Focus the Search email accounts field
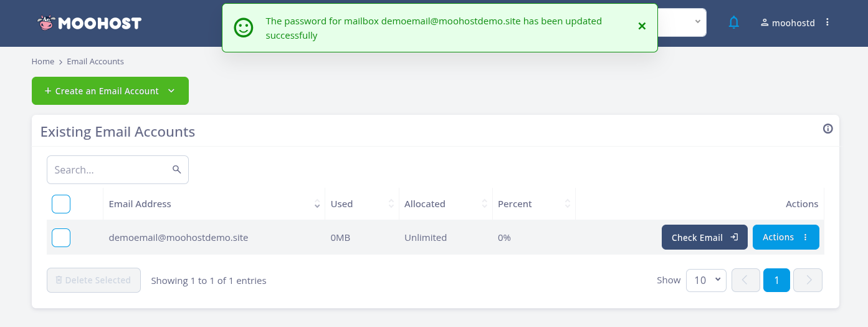 109,170
